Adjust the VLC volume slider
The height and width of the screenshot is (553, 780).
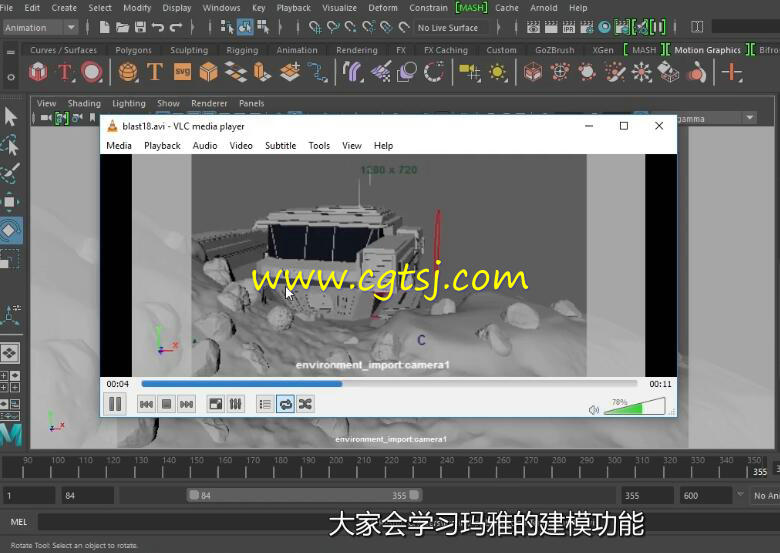click(x=634, y=407)
